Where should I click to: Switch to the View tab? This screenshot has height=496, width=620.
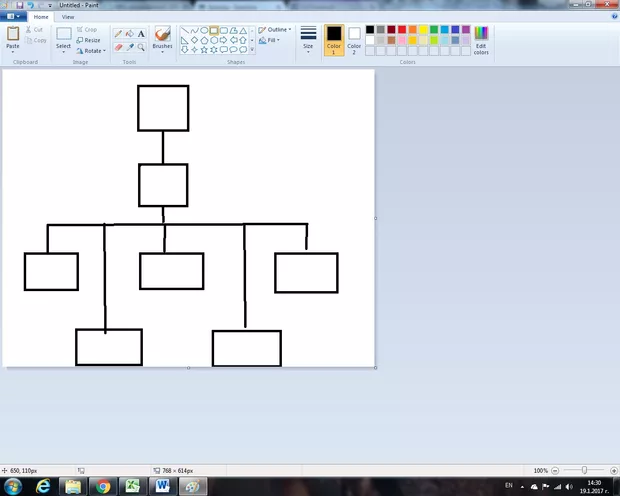point(68,17)
